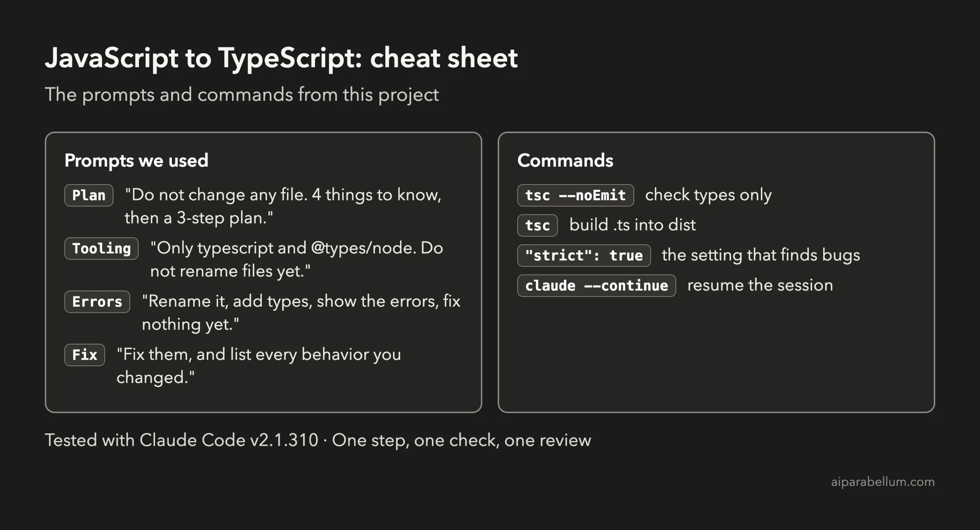Click the description 'build .ts into dist'
Viewport: 980px width, 530px height.
[x=632, y=225]
